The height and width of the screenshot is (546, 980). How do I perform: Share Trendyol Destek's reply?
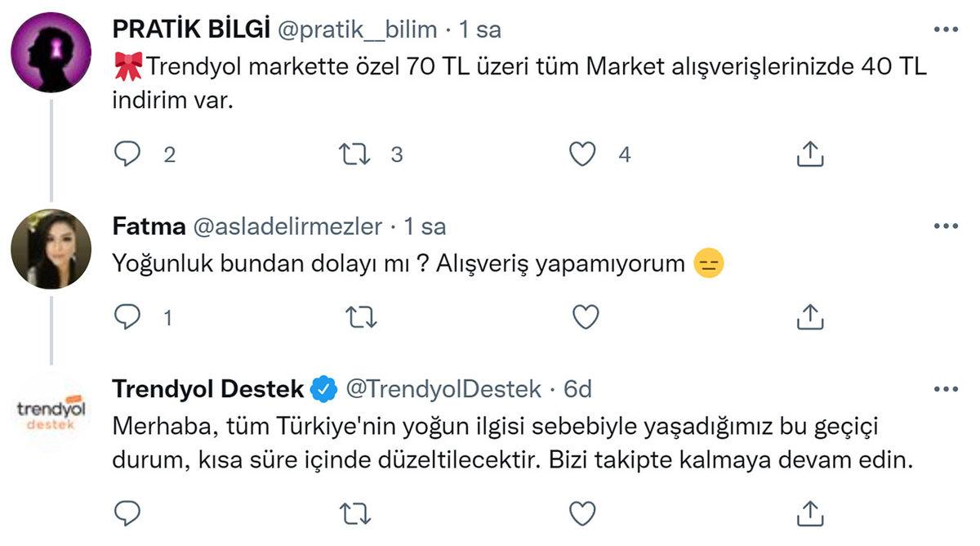tap(809, 513)
